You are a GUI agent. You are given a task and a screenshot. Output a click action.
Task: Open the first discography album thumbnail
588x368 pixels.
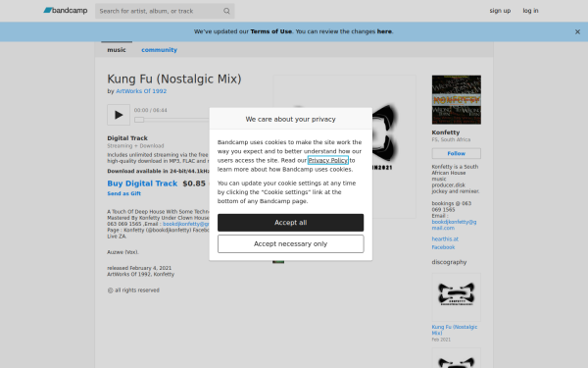pos(456,297)
